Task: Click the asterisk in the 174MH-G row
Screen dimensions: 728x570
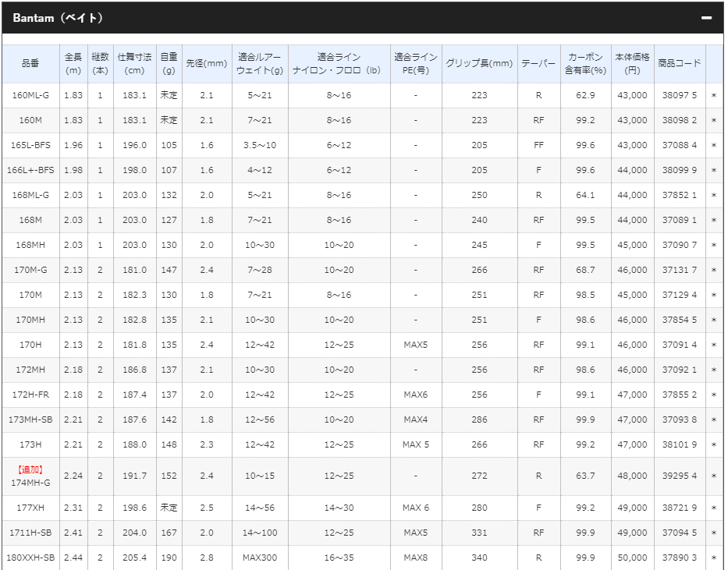Action: pyautogui.click(x=713, y=476)
